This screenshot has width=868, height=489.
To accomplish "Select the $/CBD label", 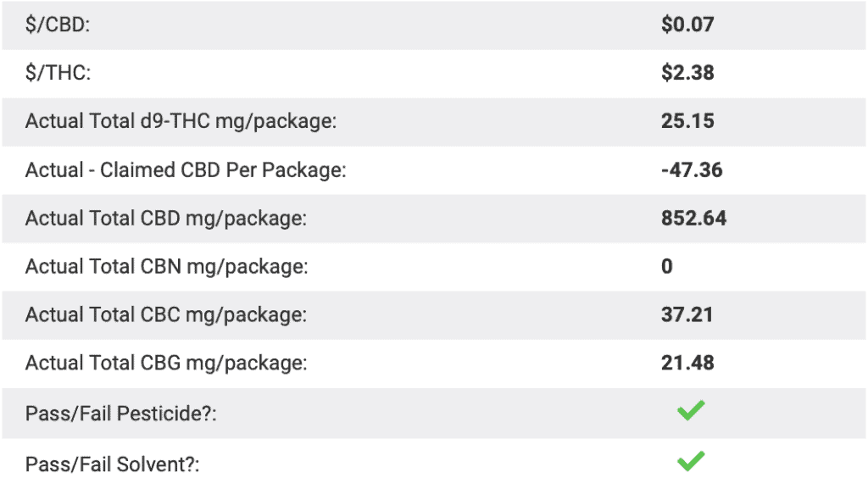I will click(x=58, y=25).
